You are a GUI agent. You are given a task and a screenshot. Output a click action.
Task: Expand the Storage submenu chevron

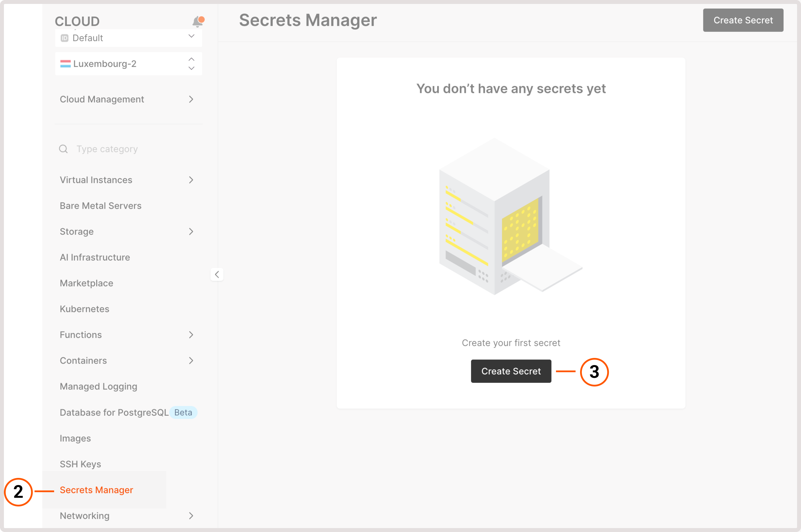[191, 231]
